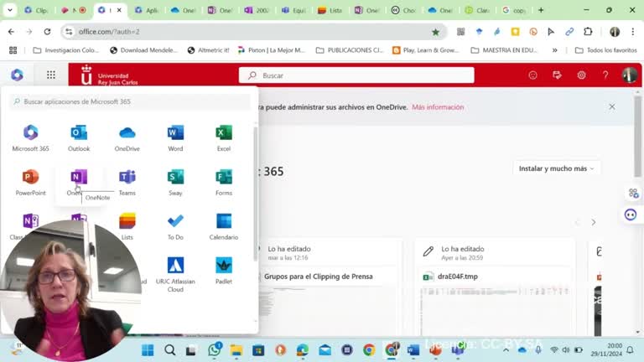Open the Sway app
Viewport: 644px width, 362px height.
(175, 182)
